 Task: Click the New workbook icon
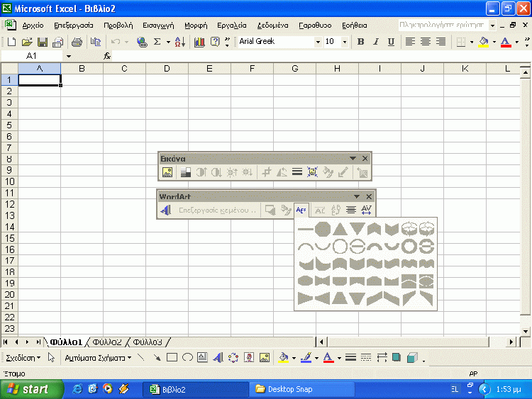pos(11,42)
